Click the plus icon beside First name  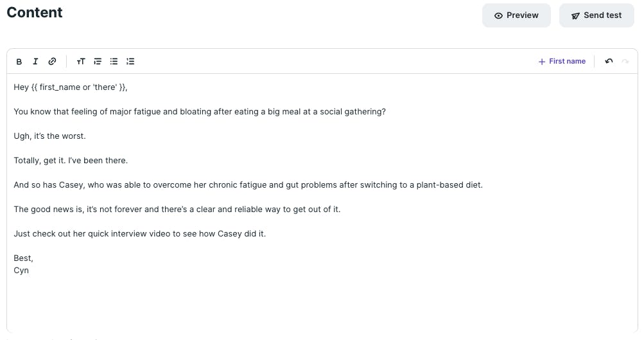click(542, 62)
